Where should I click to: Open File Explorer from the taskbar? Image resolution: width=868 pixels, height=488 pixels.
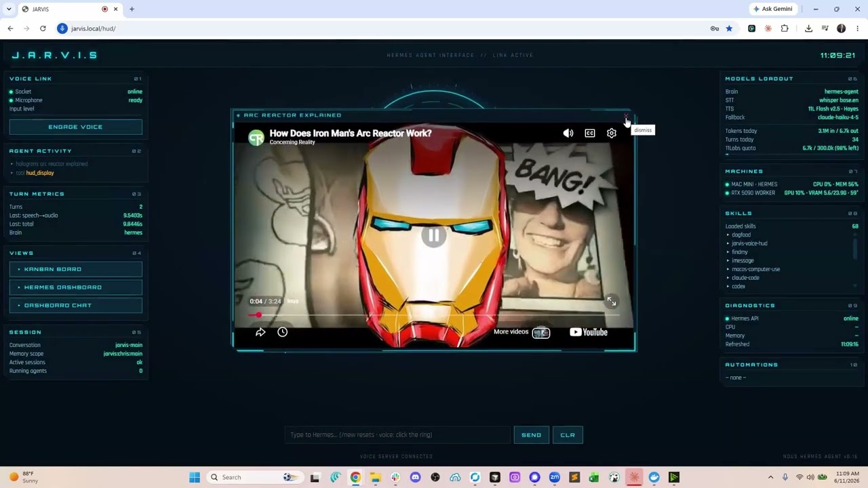click(375, 477)
